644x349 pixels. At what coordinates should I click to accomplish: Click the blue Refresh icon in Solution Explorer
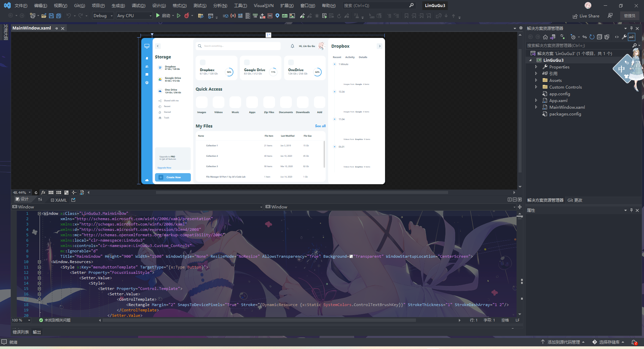tap(592, 37)
